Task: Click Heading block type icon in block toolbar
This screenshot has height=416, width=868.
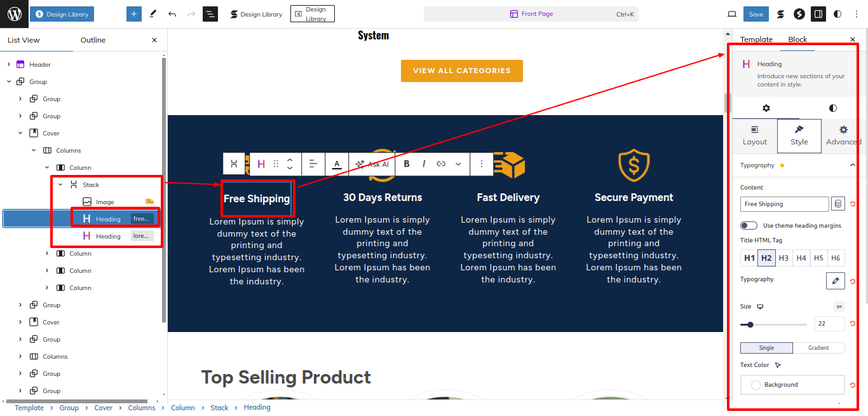Action: [261, 164]
